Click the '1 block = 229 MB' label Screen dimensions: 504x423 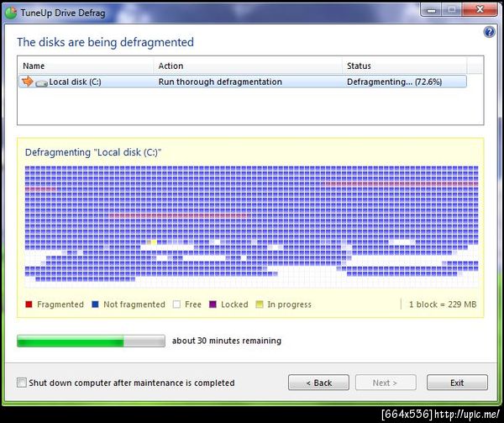click(x=443, y=304)
